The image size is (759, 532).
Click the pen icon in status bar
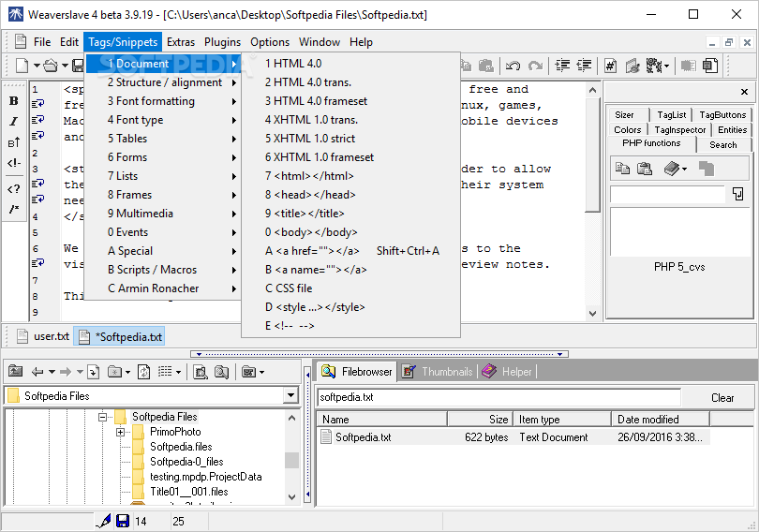[x=103, y=521]
